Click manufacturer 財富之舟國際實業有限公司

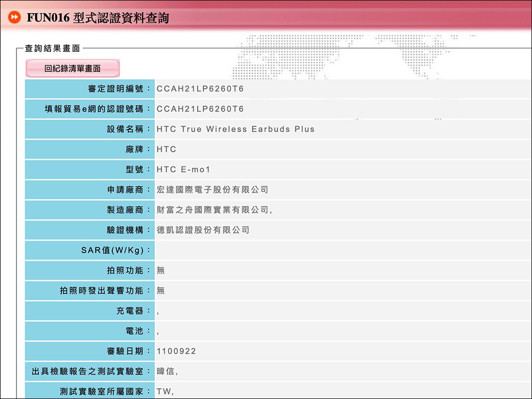tap(213, 210)
